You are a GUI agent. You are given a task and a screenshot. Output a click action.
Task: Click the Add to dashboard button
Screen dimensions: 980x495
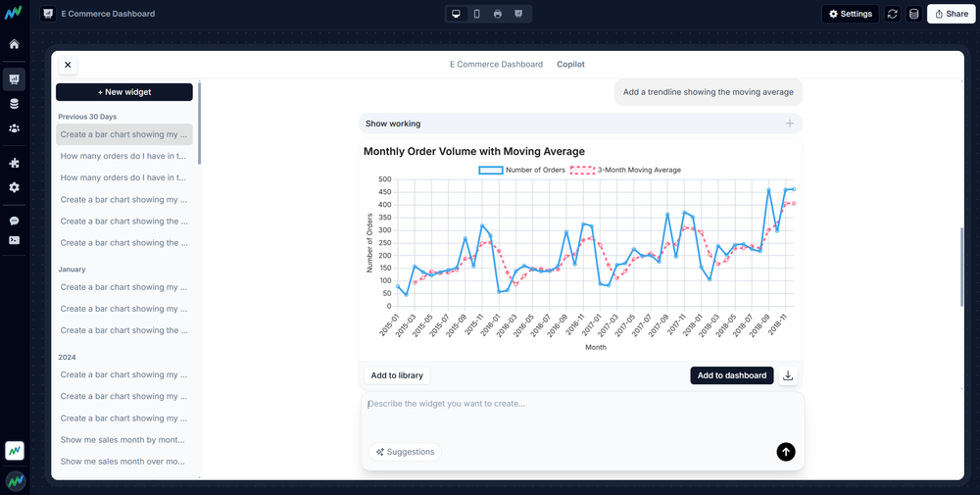(731, 375)
